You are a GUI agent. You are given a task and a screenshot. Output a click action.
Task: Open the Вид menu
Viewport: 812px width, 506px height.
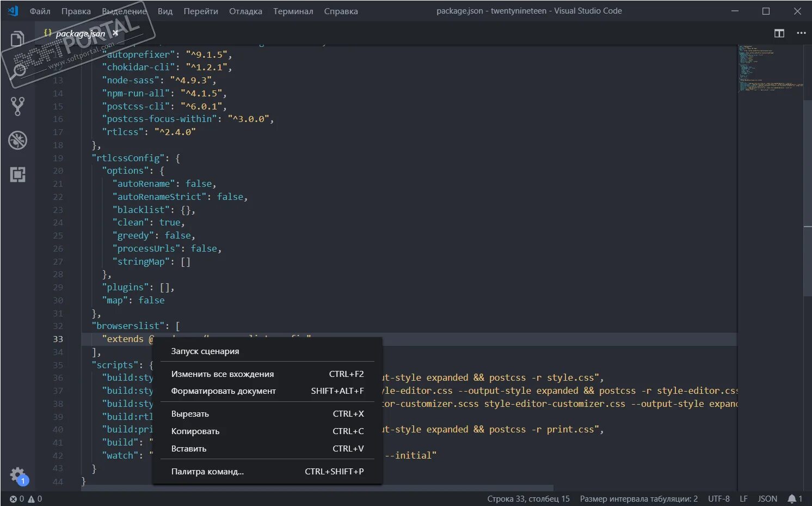coord(165,11)
